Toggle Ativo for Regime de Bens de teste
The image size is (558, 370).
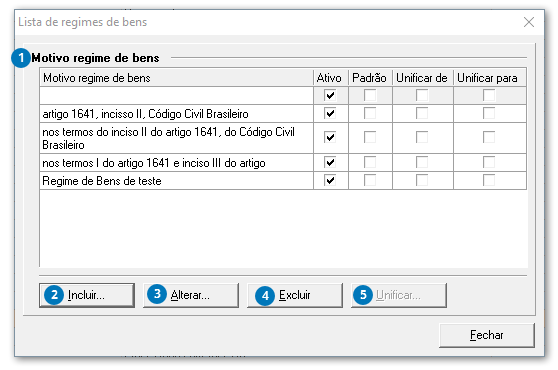pyautogui.click(x=330, y=180)
